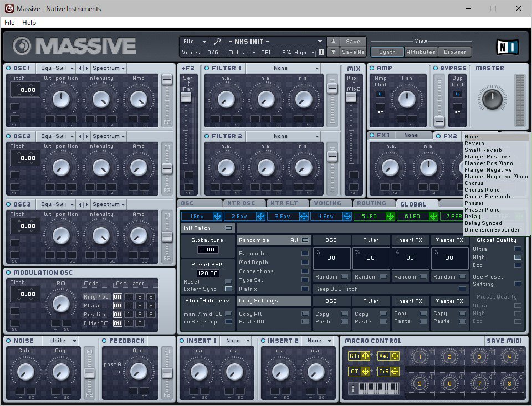Click OSC1 next wavetable arrow
Image resolution: width=532 pixels, height=406 pixels.
pyautogui.click(x=87, y=68)
